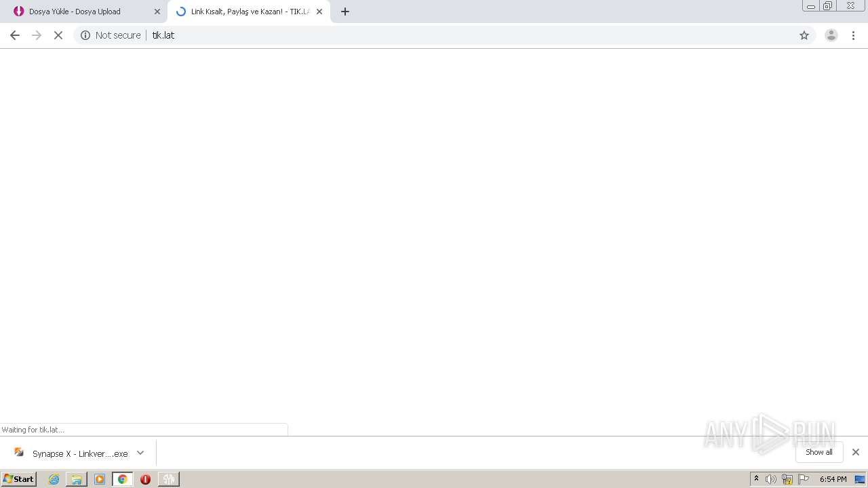
Task: Click the Not secure label
Action: click(x=118, y=35)
